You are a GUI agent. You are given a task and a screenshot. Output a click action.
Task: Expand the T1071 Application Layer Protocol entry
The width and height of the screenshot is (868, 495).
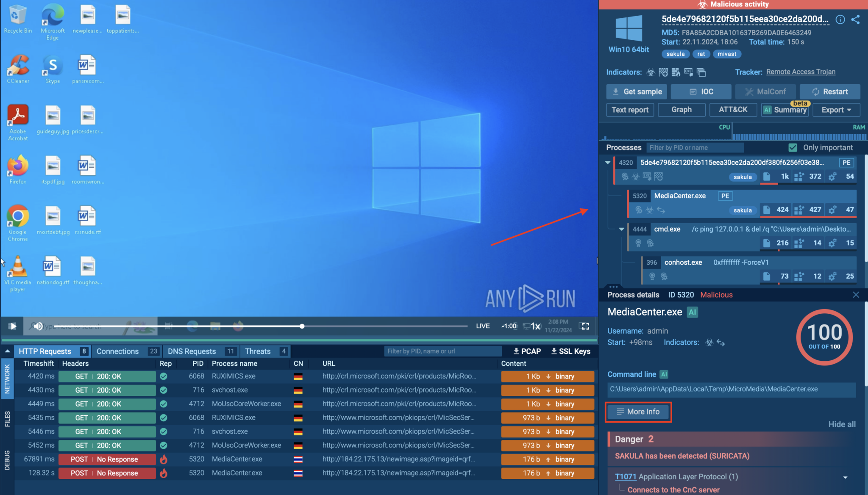click(845, 477)
